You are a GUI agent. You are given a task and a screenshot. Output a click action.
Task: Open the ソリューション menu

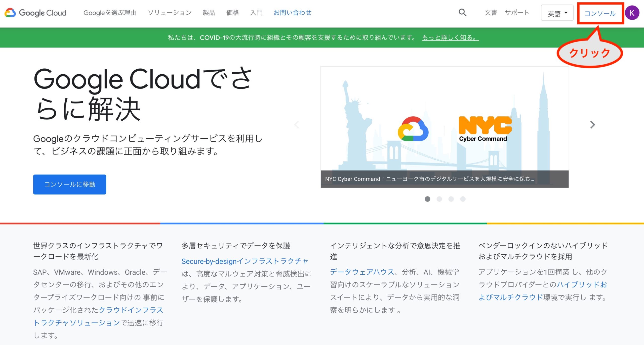pyautogui.click(x=170, y=13)
